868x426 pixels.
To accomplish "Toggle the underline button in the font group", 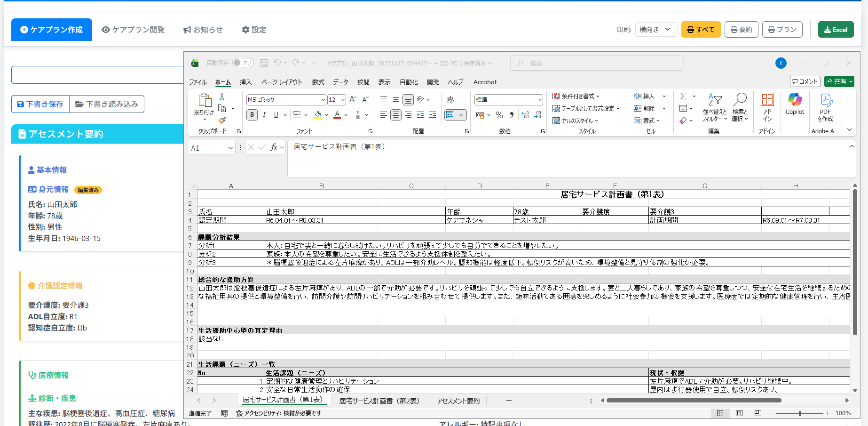I will point(276,114).
